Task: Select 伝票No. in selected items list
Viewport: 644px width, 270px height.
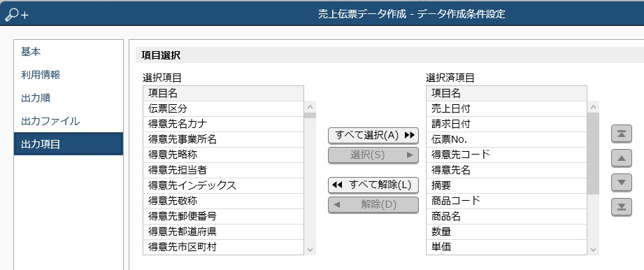Action: pyautogui.click(x=506, y=139)
